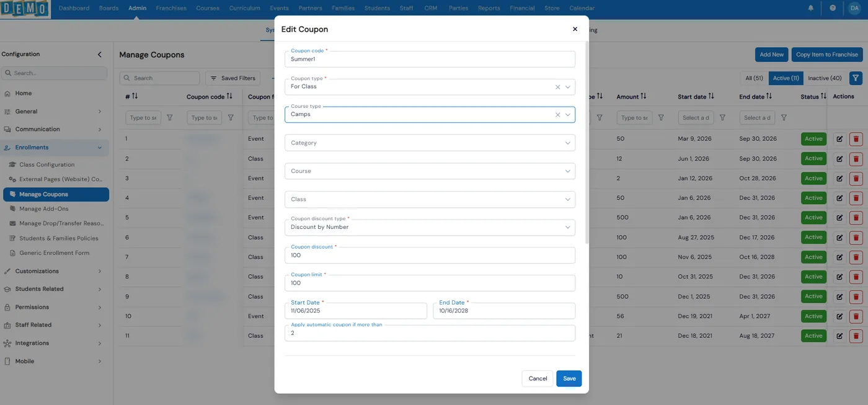
Task: Open filter options for # column
Action: tap(169, 118)
